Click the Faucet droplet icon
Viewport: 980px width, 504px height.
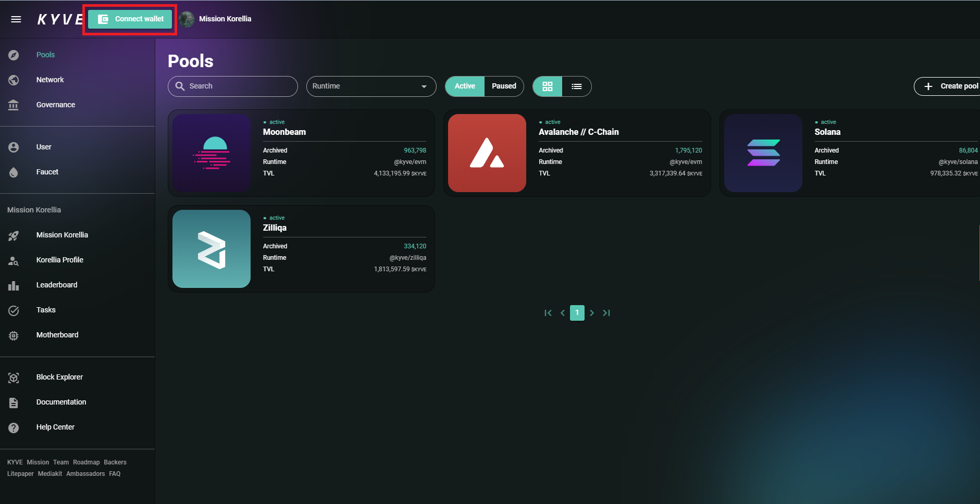pos(14,172)
